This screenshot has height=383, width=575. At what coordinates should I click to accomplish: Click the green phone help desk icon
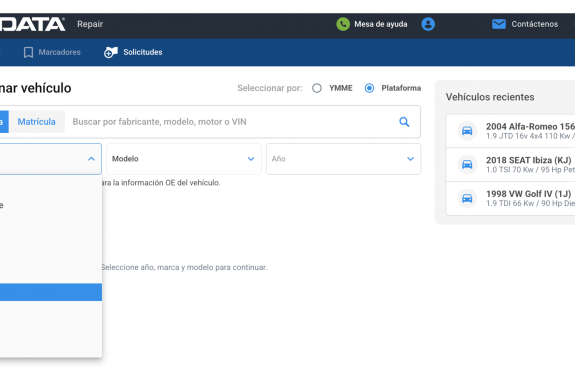coord(343,24)
